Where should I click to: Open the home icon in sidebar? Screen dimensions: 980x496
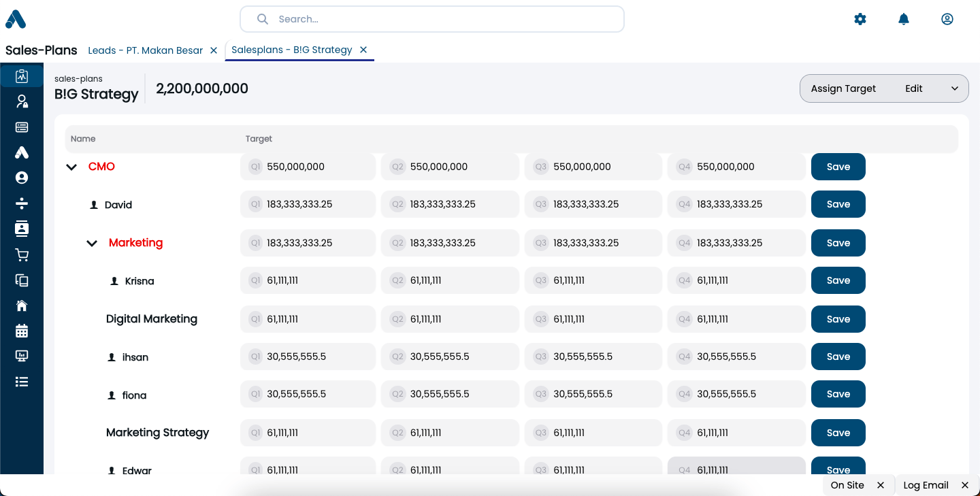click(22, 305)
